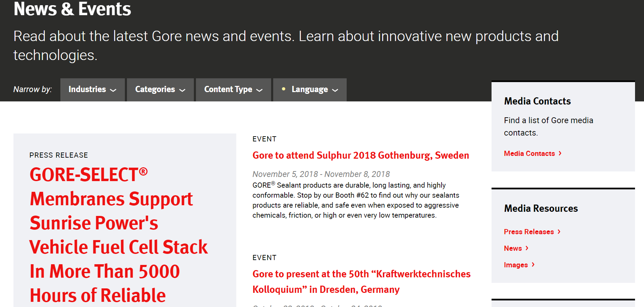Image resolution: width=644 pixels, height=307 pixels.
Task: Click the arrow beside the Images link
Action: click(x=533, y=265)
